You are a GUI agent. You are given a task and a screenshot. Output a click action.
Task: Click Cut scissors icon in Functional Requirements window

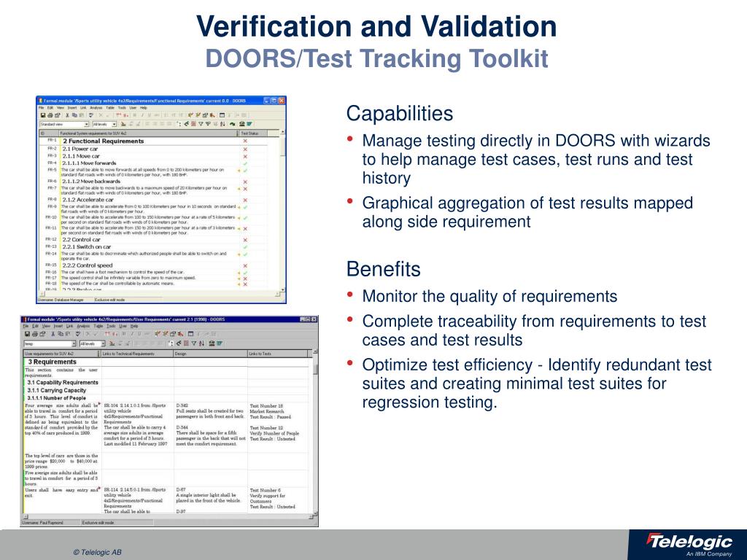(67, 115)
